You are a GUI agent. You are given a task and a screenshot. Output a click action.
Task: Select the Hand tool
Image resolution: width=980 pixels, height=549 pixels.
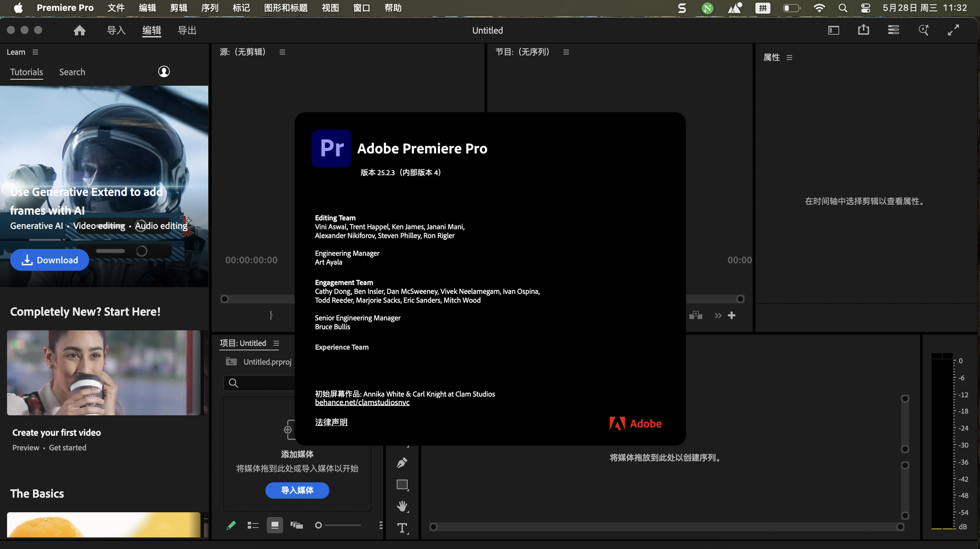point(402,506)
